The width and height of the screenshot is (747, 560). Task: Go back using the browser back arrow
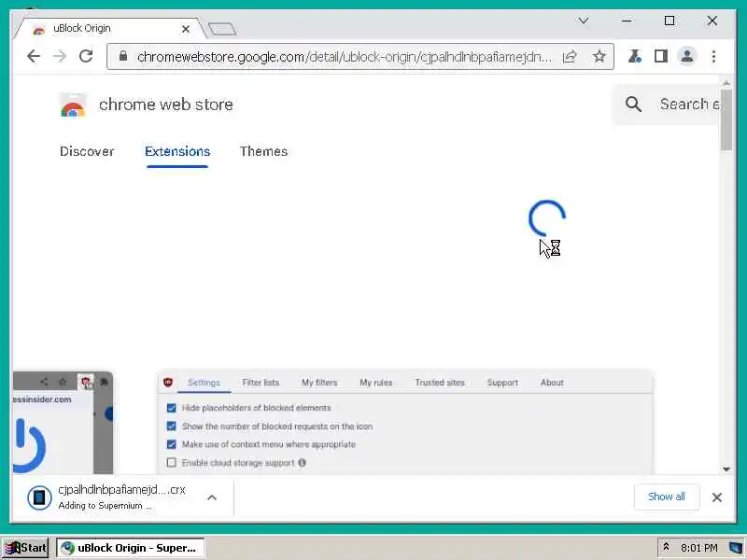coord(33,56)
